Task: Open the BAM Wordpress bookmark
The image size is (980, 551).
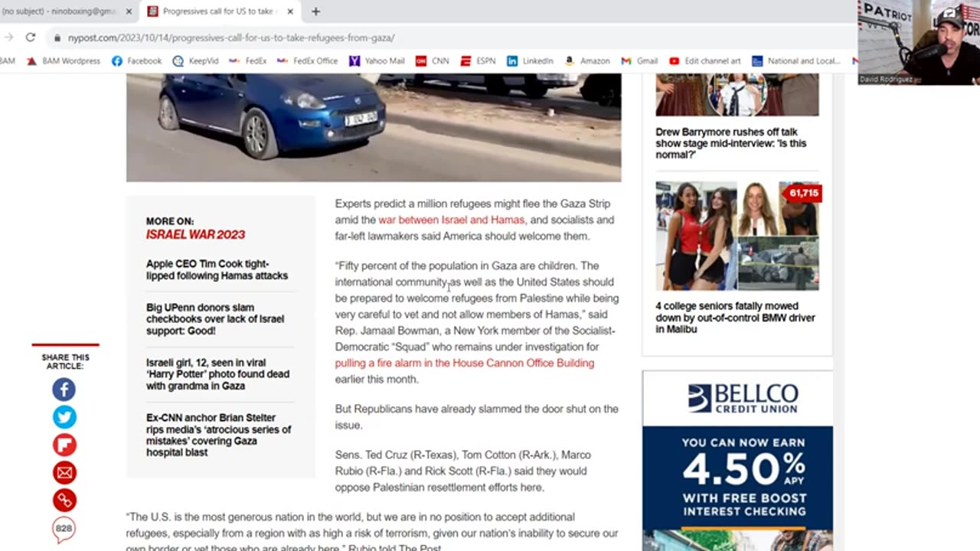Action: pyautogui.click(x=64, y=60)
